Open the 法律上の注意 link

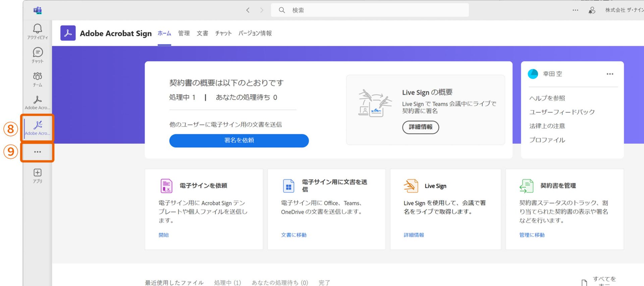point(547,126)
